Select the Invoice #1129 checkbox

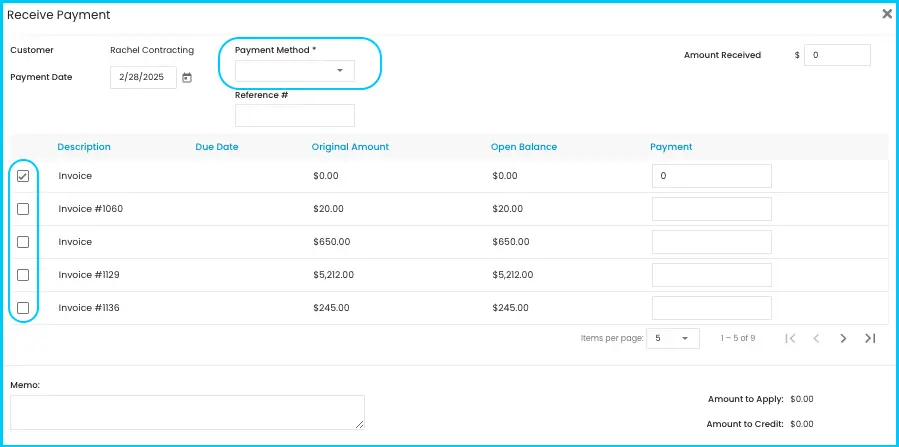pyautogui.click(x=23, y=275)
